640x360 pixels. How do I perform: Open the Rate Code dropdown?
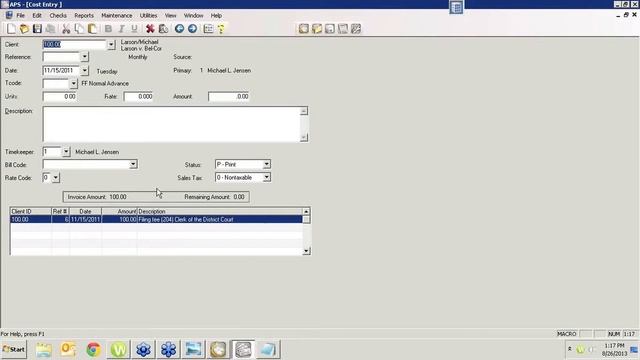[56, 178]
